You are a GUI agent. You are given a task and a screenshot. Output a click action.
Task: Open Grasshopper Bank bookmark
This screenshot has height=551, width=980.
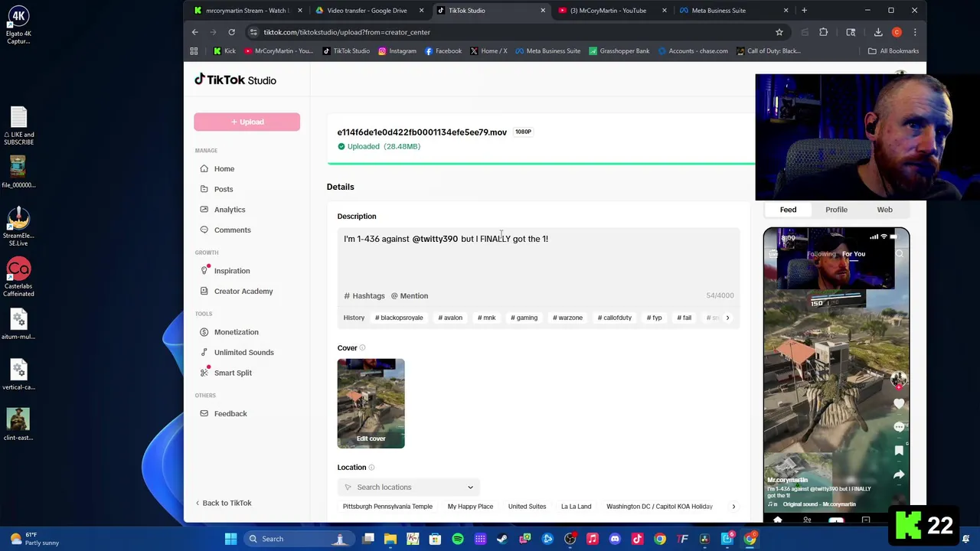(x=619, y=51)
